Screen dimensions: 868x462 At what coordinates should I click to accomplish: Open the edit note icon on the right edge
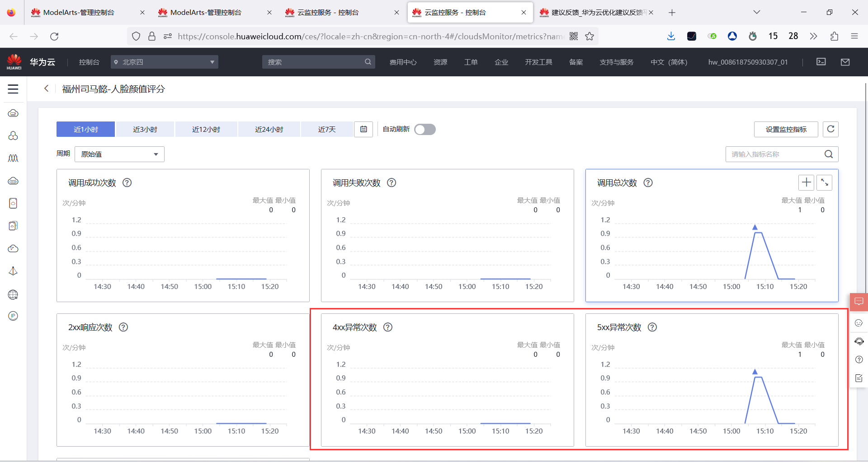pos(859,378)
